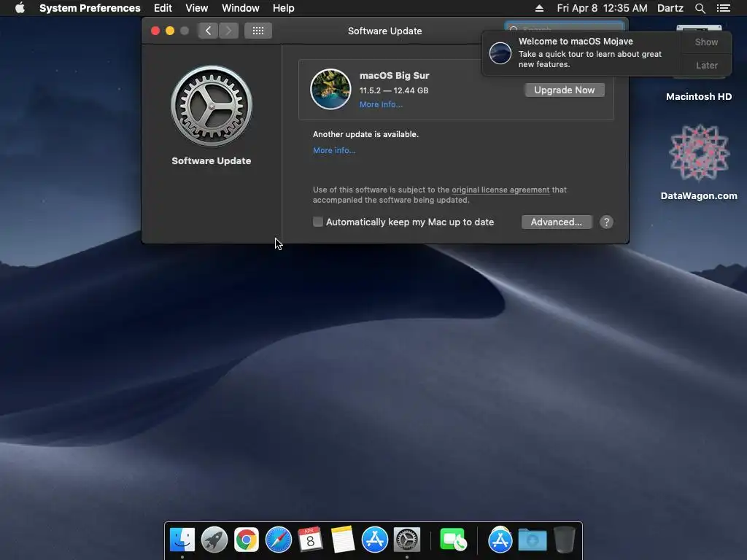Click the large Software Update gear icon
Screen dimensions: 747x560
click(212, 106)
